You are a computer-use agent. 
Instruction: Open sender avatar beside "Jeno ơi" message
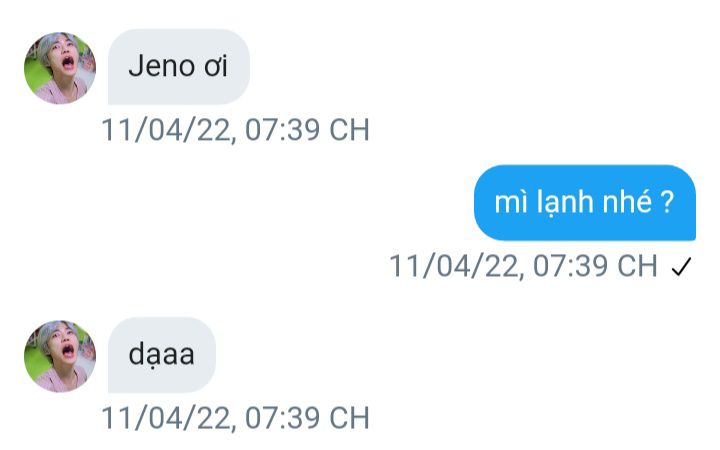[x=60, y=68]
